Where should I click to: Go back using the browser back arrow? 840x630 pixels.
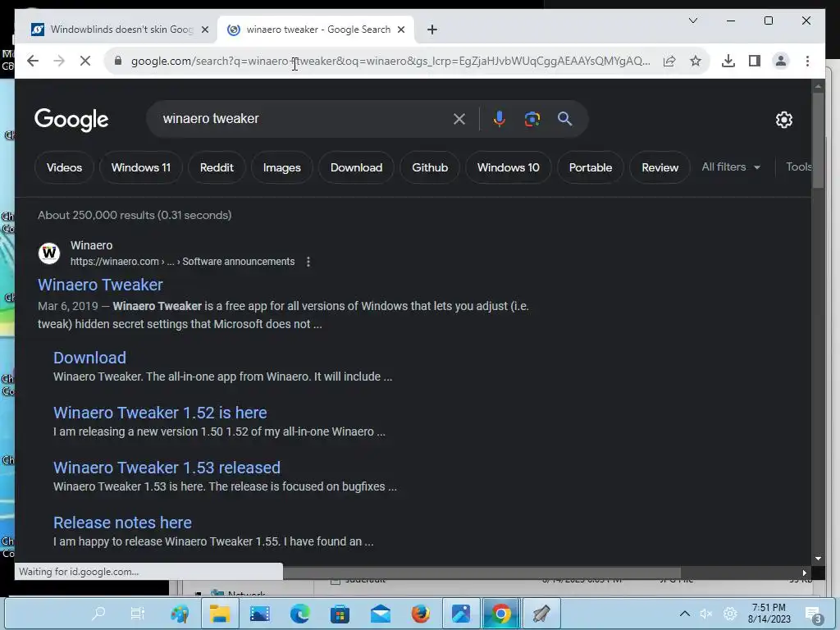[33, 61]
